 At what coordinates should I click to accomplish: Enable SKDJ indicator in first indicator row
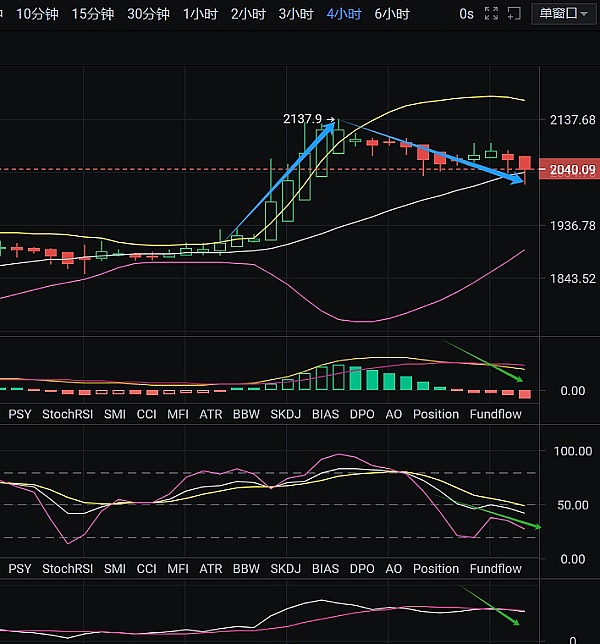pyautogui.click(x=285, y=414)
